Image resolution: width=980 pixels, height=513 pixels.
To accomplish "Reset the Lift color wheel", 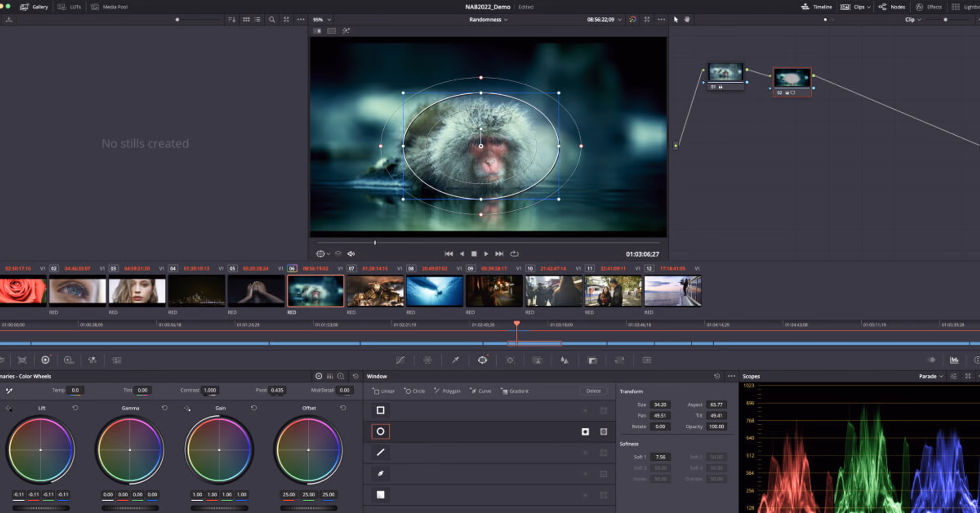I will (x=76, y=408).
